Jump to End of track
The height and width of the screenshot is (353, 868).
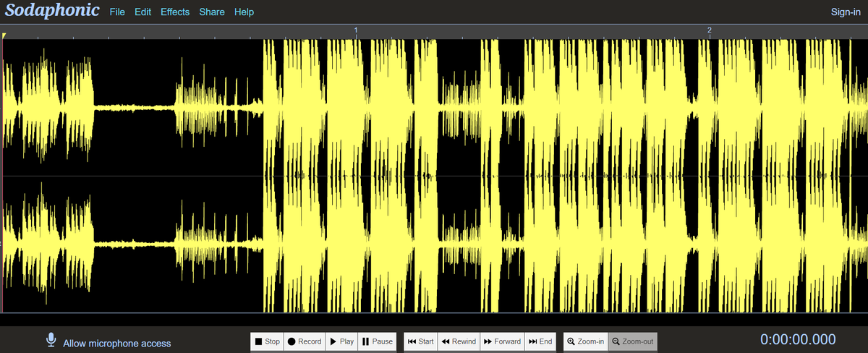[541, 341]
